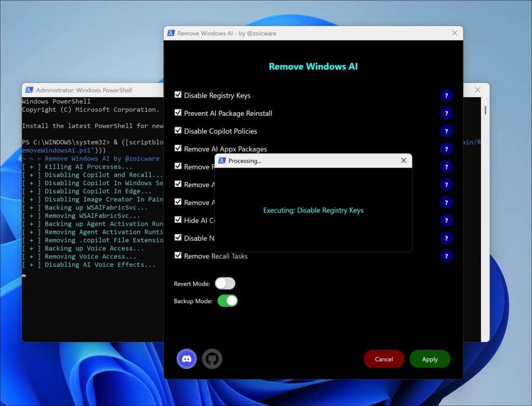This screenshot has height=406, width=532.
Task: Open the GitHub repository icon
Action: 212,359
